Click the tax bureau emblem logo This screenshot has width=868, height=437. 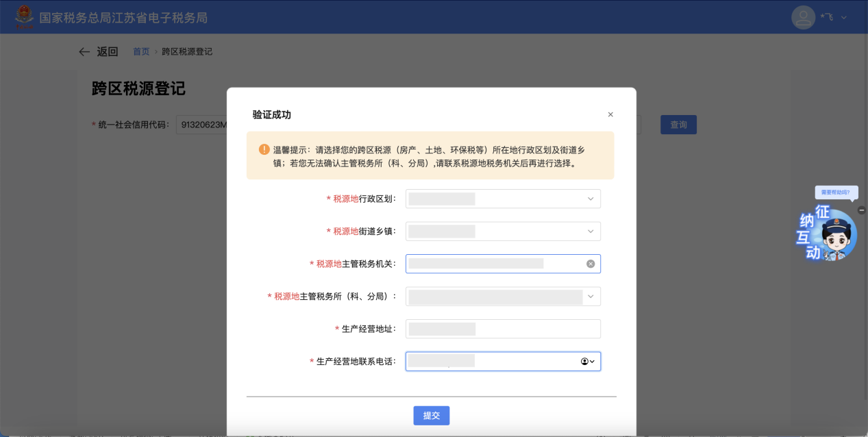pos(24,16)
